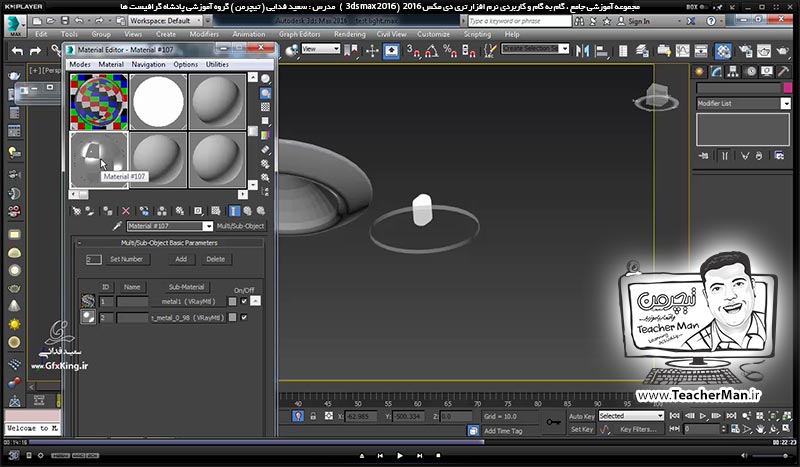Click Set Number button
This screenshot has width=800, height=467.
click(x=127, y=259)
